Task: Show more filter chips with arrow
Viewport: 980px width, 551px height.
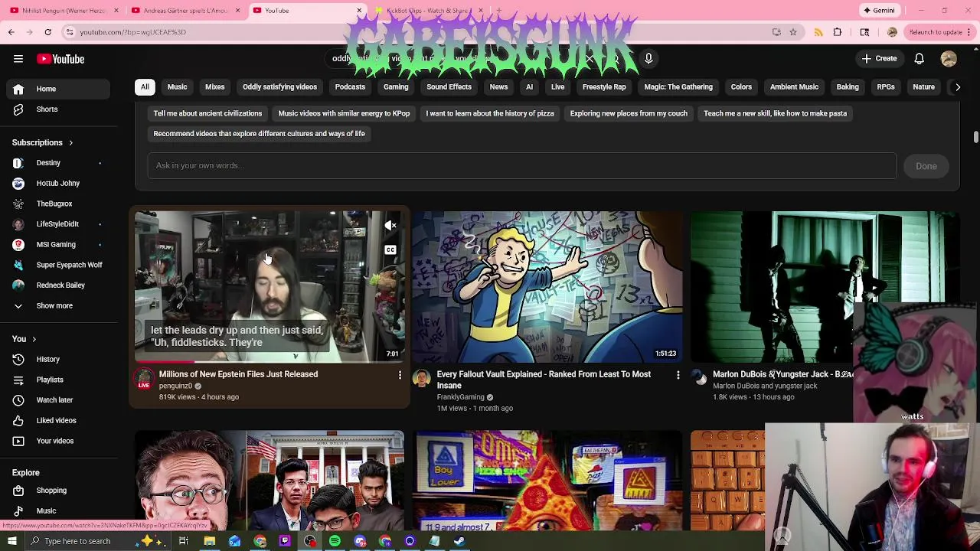Action: (x=957, y=87)
